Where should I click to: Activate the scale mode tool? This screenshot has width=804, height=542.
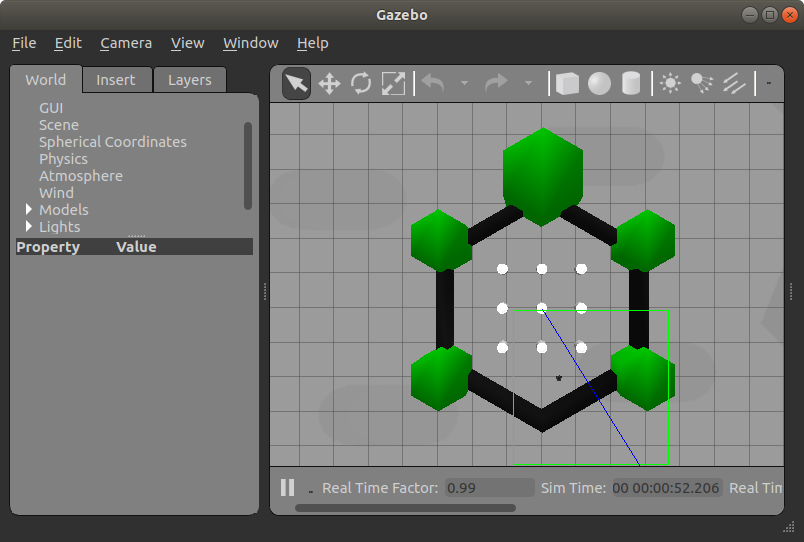pyautogui.click(x=393, y=83)
